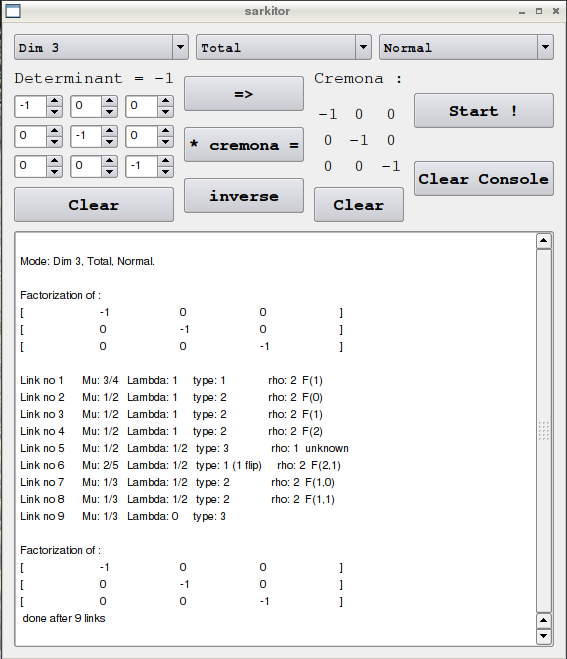Click 'Mode: Dim 3, Total, Normal.' line
Image resolution: width=567 pixels, height=659 pixels.
coord(87,261)
